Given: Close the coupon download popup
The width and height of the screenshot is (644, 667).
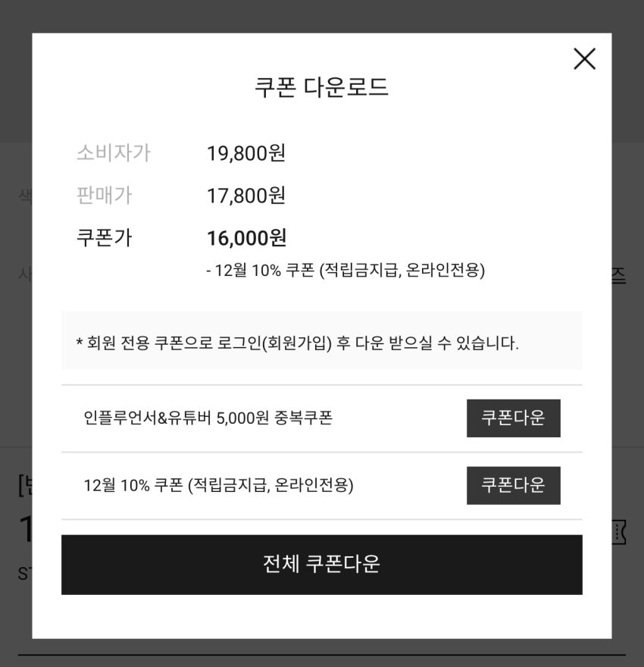Looking at the screenshot, I should pyautogui.click(x=584, y=59).
